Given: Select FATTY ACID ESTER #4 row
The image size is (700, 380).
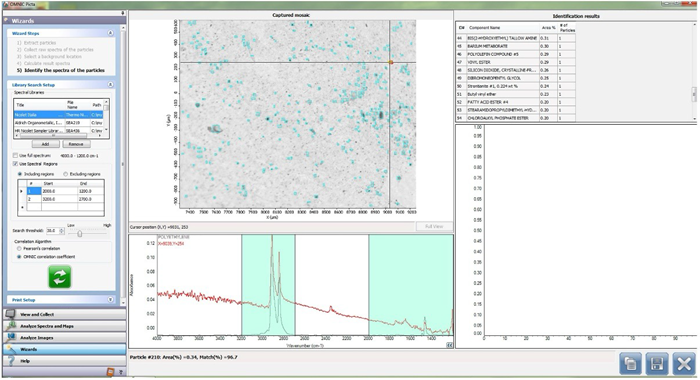Looking at the screenshot, I should [x=516, y=102].
